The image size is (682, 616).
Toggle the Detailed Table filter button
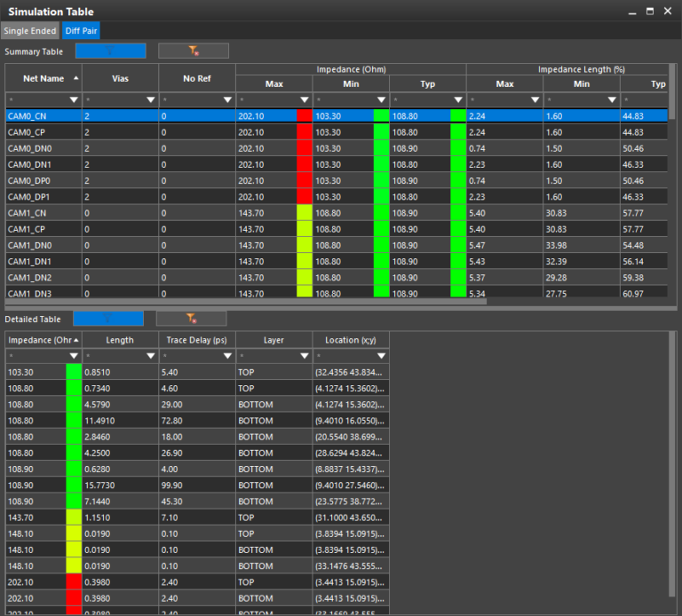[107, 319]
